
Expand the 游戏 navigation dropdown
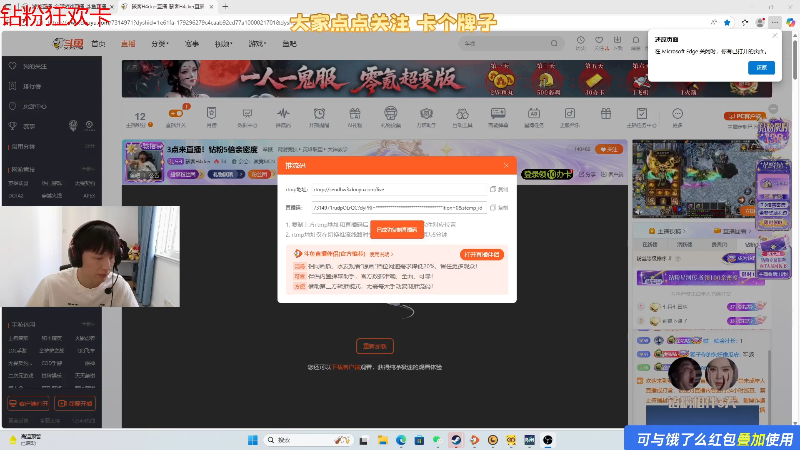click(257, 44)
